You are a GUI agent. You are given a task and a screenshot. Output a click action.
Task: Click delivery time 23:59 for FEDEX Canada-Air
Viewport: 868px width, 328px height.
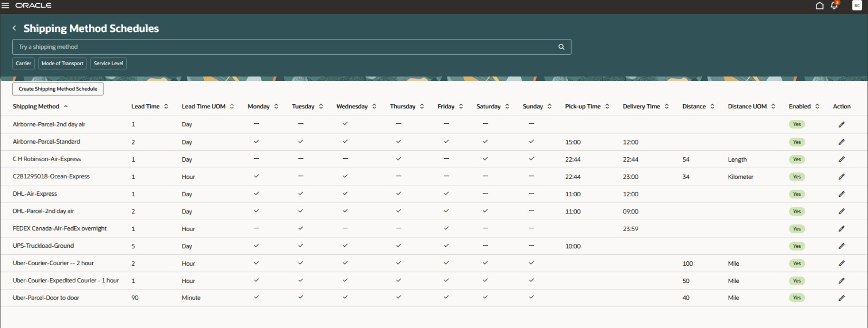coord(630,229)
